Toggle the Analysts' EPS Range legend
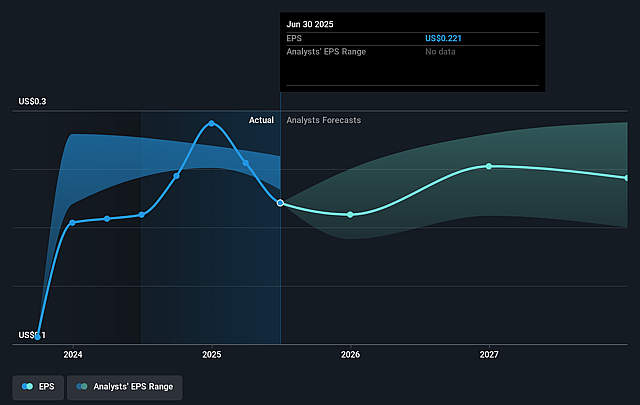 click(x=125, y=385)
